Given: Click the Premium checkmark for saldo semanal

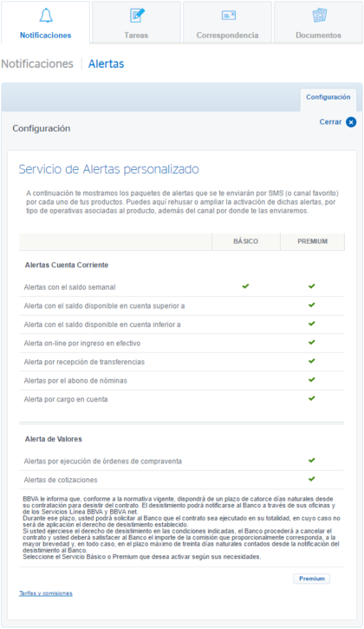Looking at the screenshot, I should 311,286.
